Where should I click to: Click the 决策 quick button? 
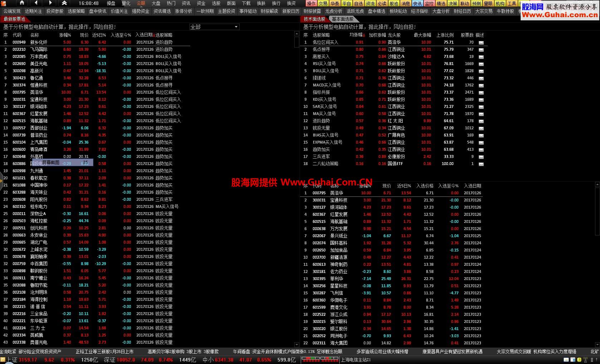[453, 4]
